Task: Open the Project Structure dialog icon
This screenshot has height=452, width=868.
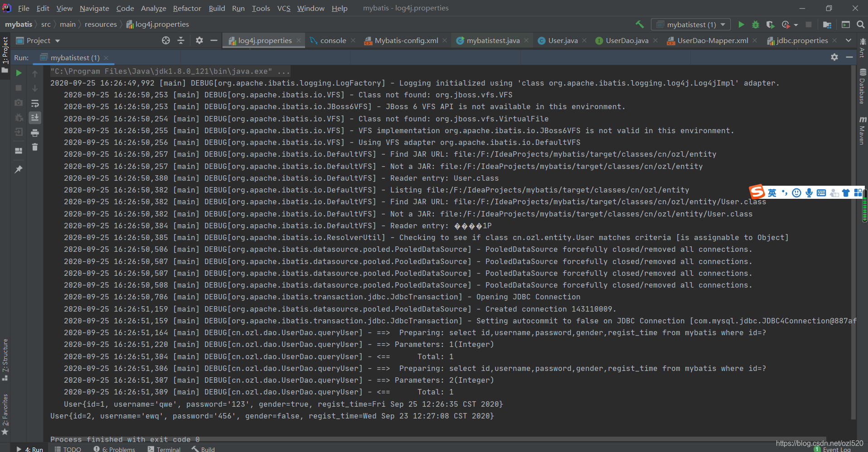Action: point(827,24)
